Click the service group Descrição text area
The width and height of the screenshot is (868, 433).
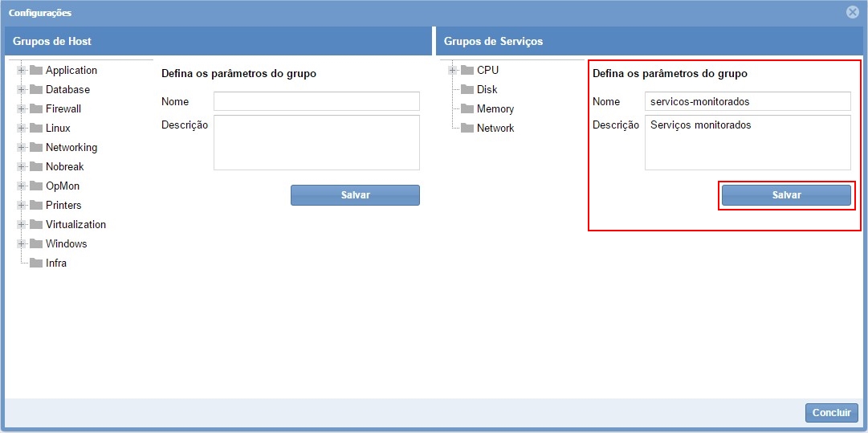point(747,142)
